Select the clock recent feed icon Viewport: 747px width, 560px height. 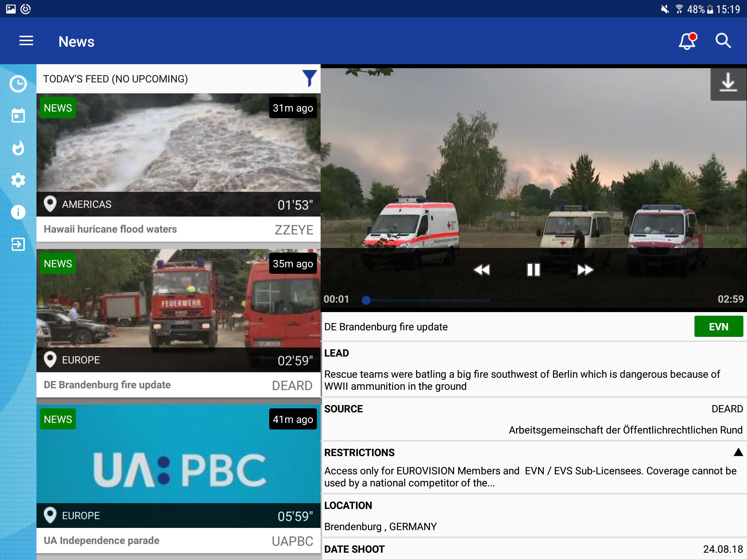click(18, 84)
